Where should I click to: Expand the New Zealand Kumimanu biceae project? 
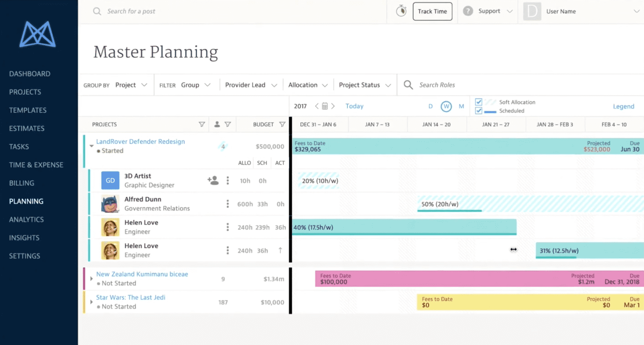point(91,278)
